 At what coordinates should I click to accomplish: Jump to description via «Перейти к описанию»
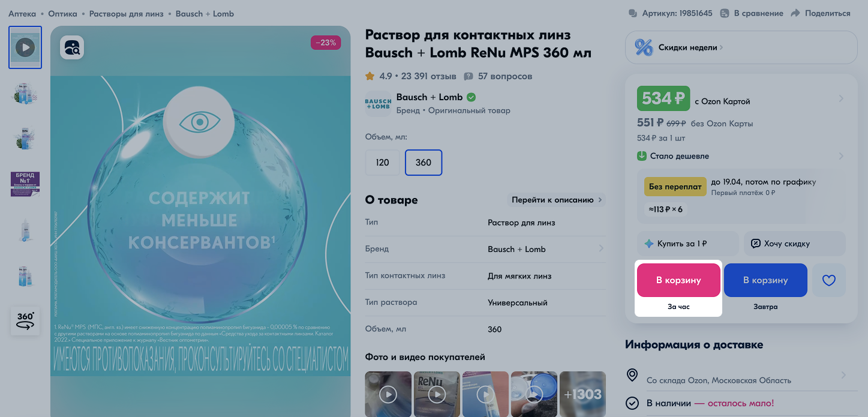coord(556,200)
